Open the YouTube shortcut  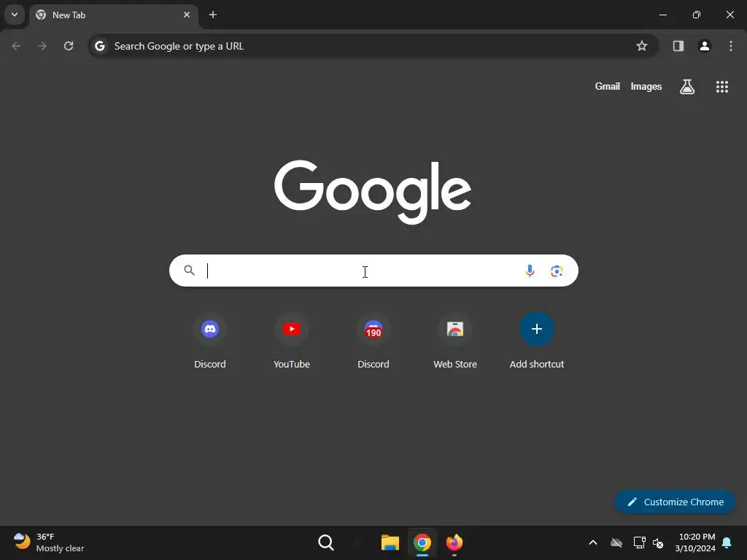[x=292, y=341]
